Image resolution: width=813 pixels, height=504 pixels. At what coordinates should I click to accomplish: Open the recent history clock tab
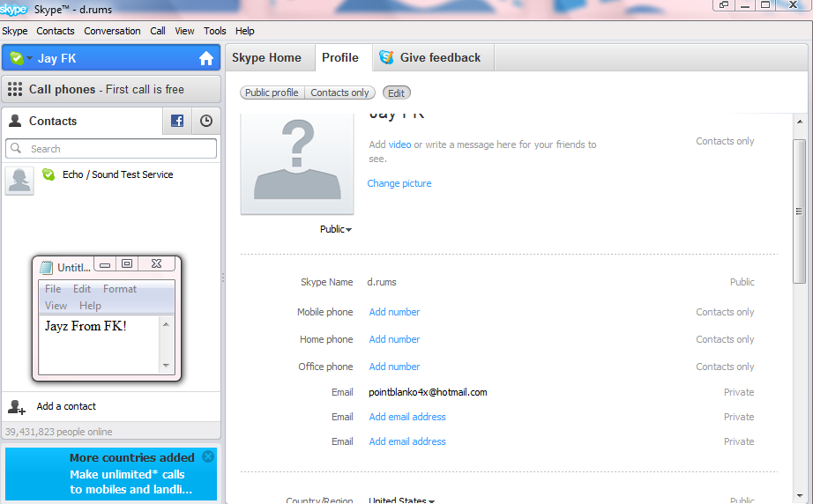point(206,121)
